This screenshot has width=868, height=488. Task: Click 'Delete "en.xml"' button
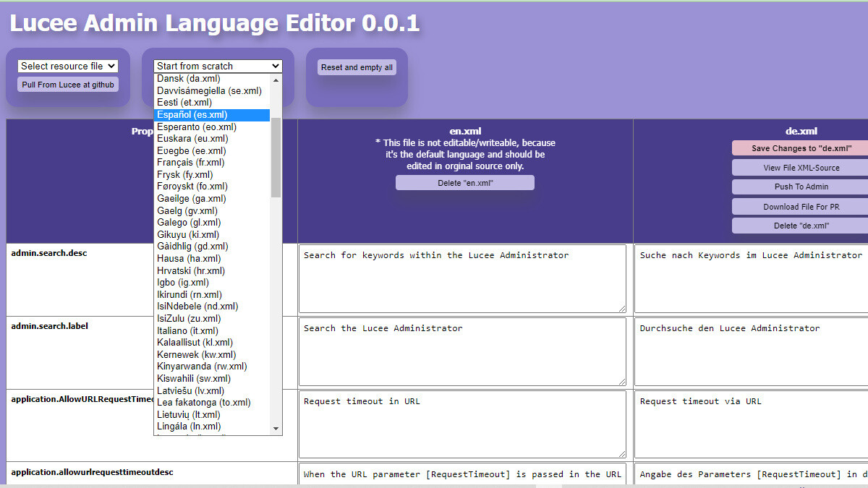click(x=465, y=183)
